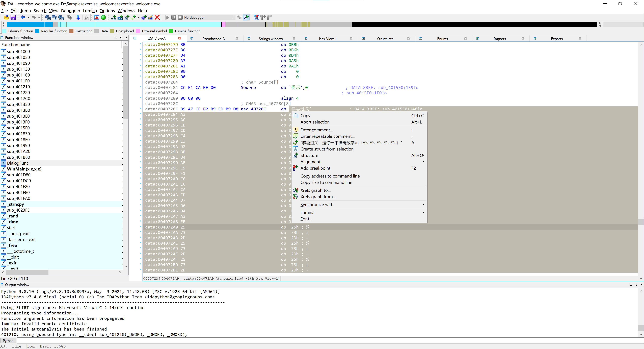Open back-navigation history dropdown arrow
The height and width of the screenshot is (349, 644).
(x=28, y=17)
